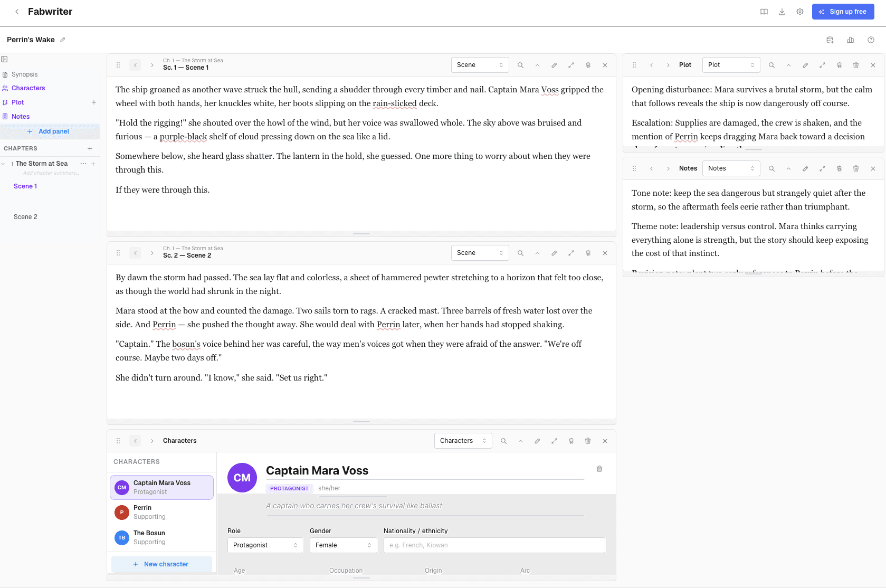Change the Gender dropdown from Female
Screen dimensions: 886x588
pyautogui.click(x=343, y=545)
